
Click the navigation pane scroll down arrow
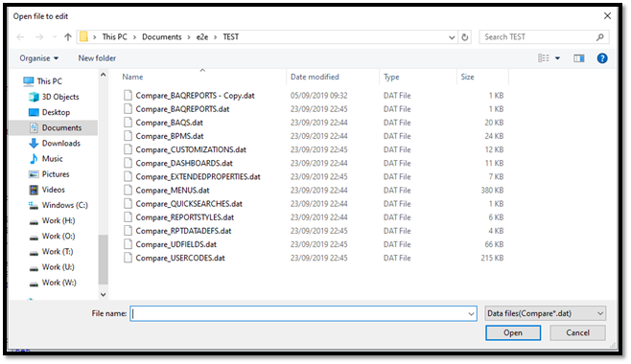tap(103, 294)
